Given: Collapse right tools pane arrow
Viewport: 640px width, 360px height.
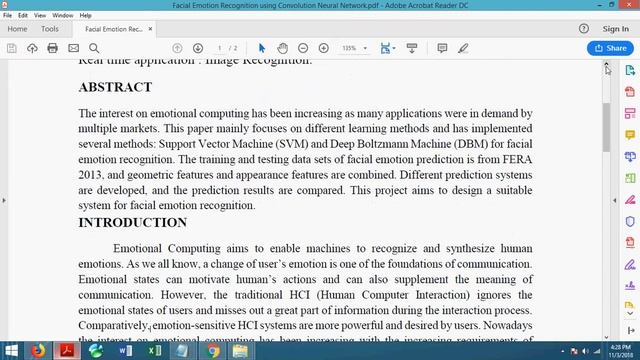Looking at the screenshot, I should pyautogui.click(x=615, y=200).
